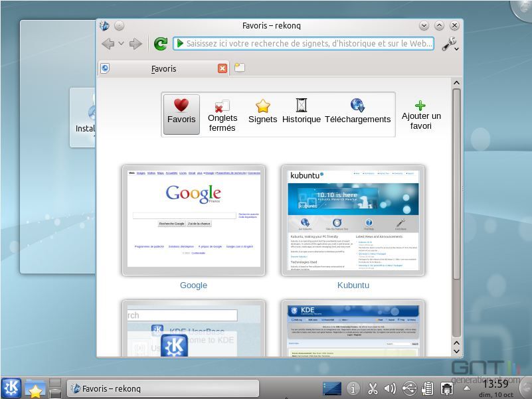The width and height of the screenshot is (532, 399).
Task: Open the rekonq tools wrench menu
Action: pyautogui.click(x=450, y=44)
